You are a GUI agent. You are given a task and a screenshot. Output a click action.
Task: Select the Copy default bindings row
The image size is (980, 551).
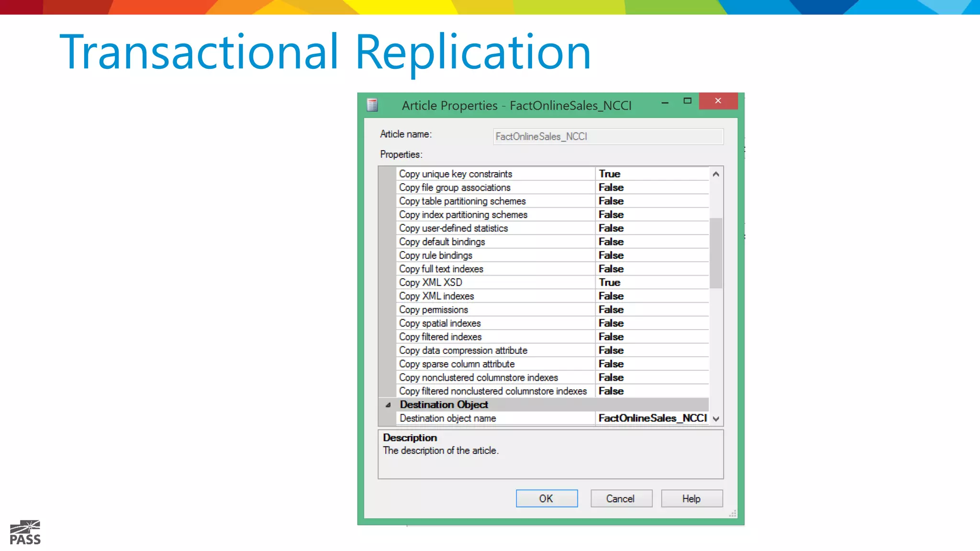tap(553, 242)
